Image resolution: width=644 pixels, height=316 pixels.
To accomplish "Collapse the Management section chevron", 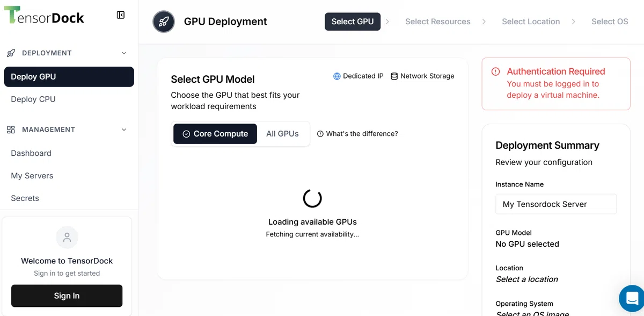I will pyautogui.click(x=124, y=130).
